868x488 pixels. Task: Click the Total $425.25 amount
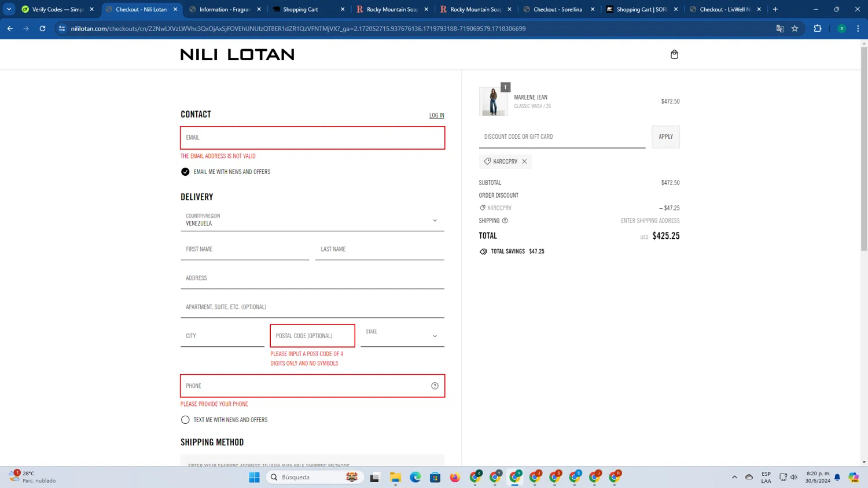665,236
